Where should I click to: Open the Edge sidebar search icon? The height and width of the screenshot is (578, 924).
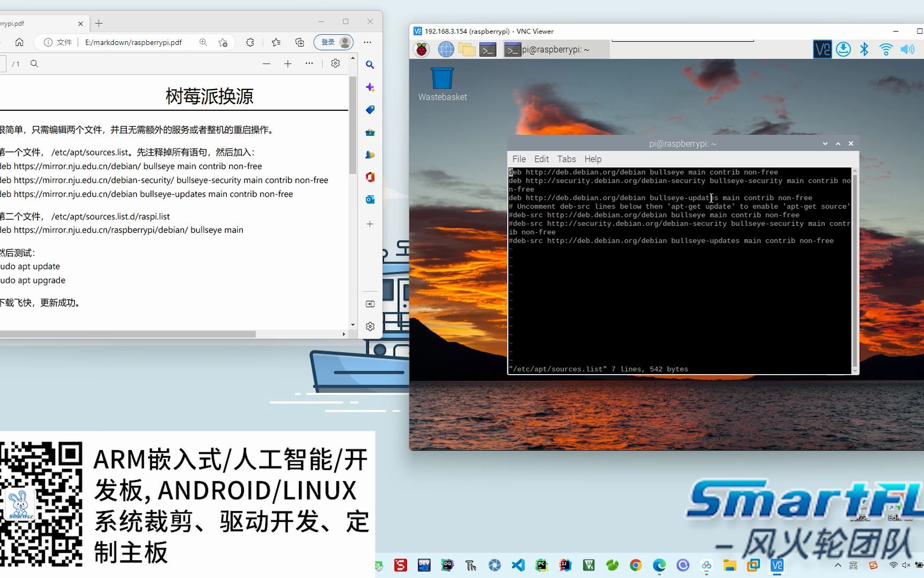click(370, 65)
